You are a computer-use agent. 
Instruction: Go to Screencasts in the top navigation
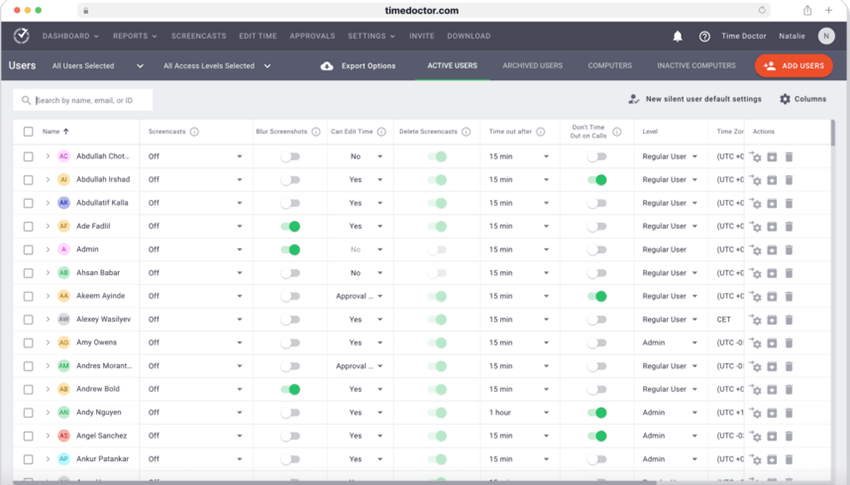199,36
